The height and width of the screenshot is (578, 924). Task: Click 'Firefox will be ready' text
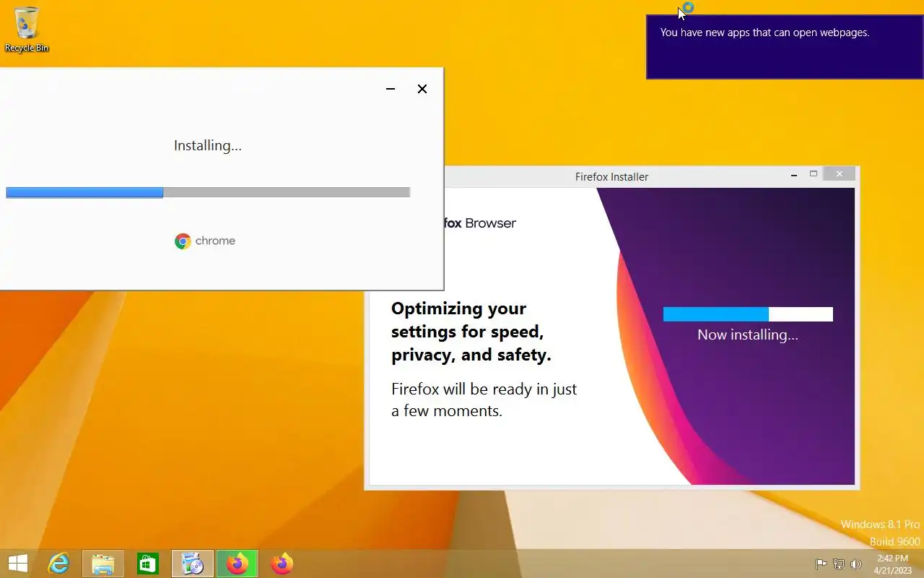pyautogui.click(x=484, y=400)
